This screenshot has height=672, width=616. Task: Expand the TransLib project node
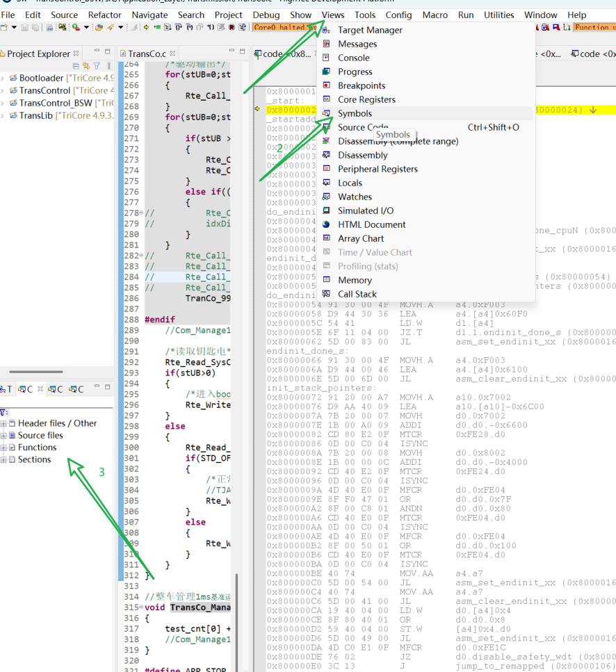3,115
